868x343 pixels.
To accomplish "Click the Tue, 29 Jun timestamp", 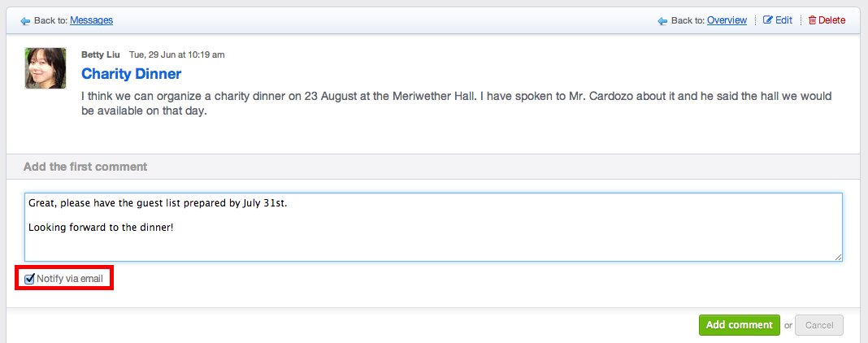I will click(x=176, y=54).
